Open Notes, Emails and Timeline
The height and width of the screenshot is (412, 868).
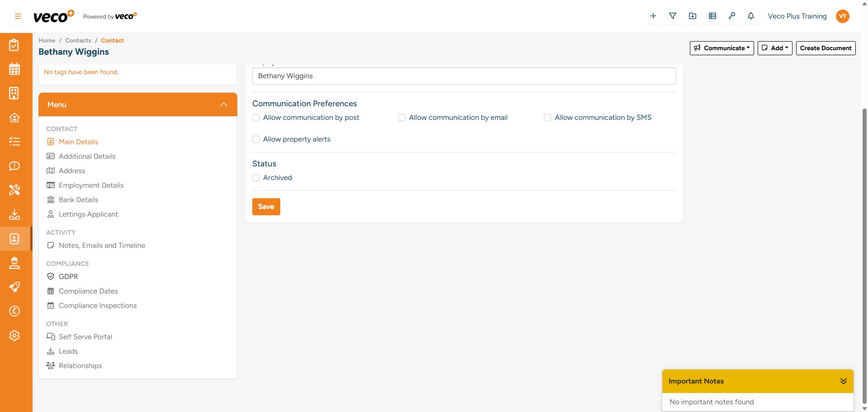[102, 246]
